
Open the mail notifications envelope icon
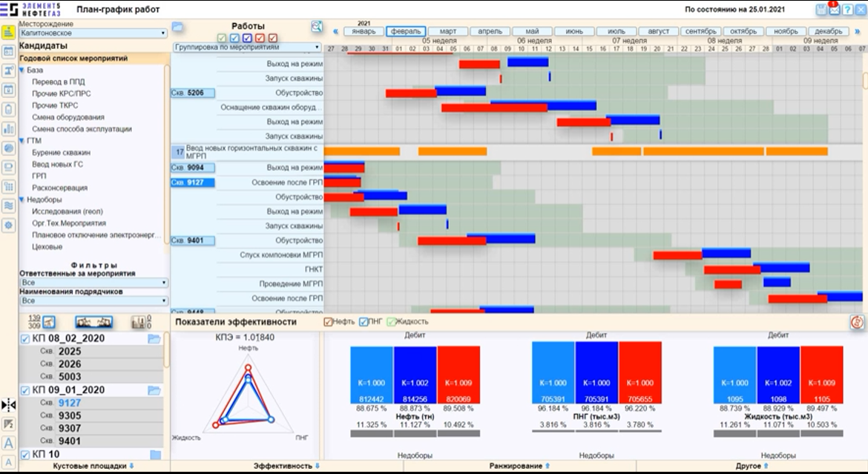click(x=834, y=10)
